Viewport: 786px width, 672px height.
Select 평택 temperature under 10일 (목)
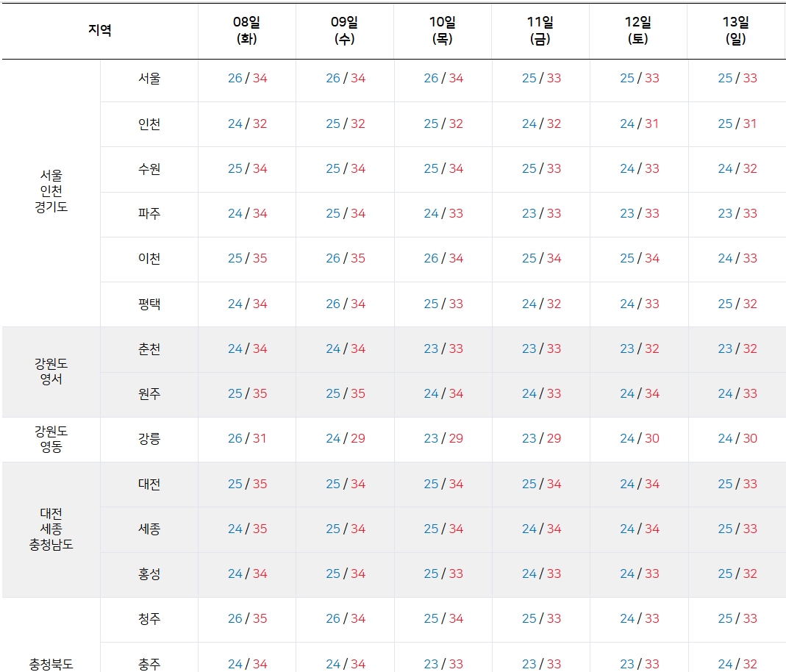[x=443, y=304]
